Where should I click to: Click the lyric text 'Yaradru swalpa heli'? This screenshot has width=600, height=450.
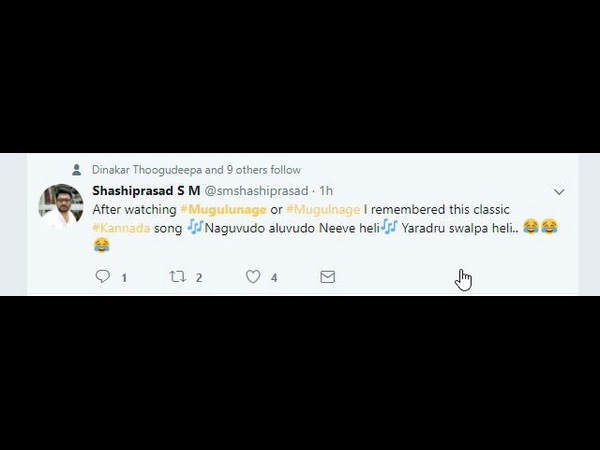coord(457,228)
